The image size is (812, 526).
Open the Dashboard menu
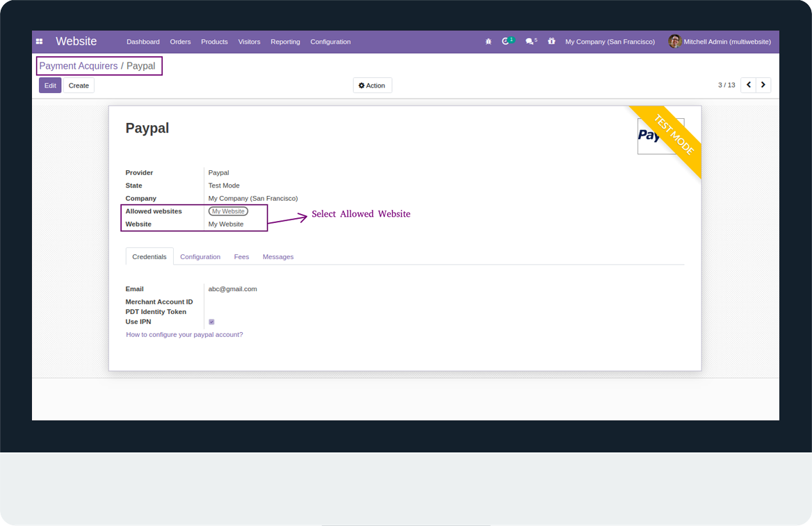pyautogui.click(x=143, y=42)
